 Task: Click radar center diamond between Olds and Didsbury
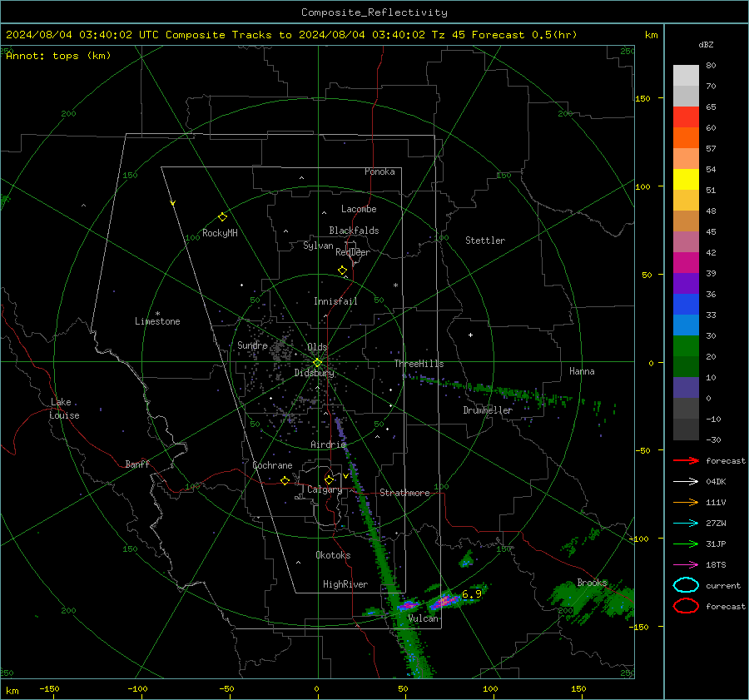coord(317,363)
